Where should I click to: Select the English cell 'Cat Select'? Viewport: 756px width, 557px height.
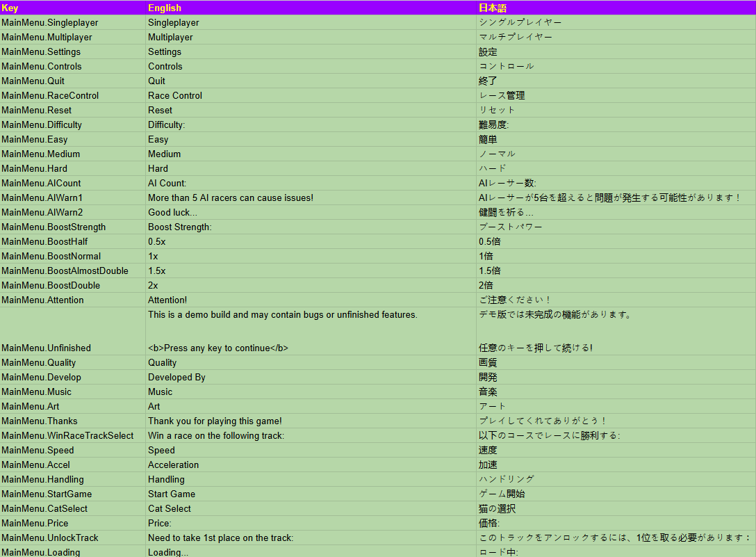[311, 509]
